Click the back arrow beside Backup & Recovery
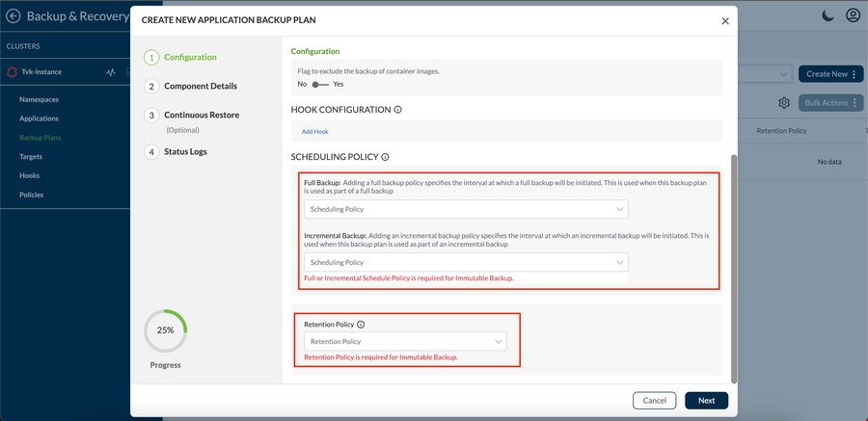Image resolution: width=868 pixels, height=421 pixels. (14, 16)
